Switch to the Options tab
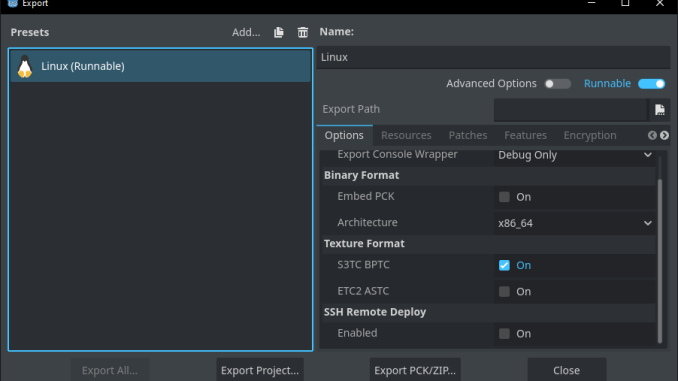 344,135
